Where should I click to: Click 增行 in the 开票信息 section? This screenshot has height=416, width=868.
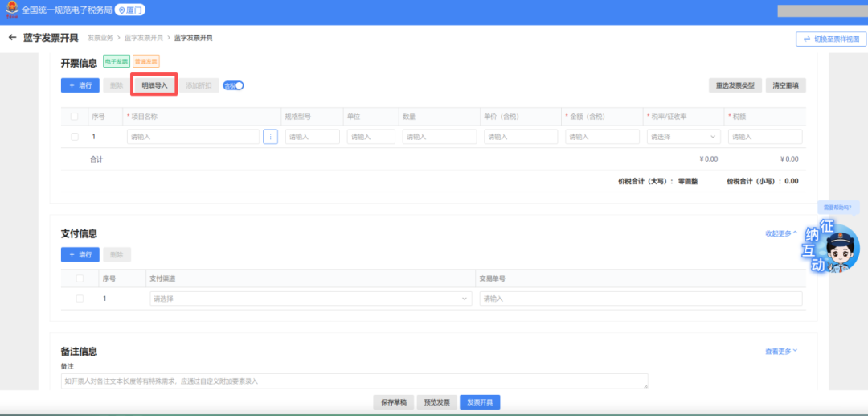(x=80, y=85)
